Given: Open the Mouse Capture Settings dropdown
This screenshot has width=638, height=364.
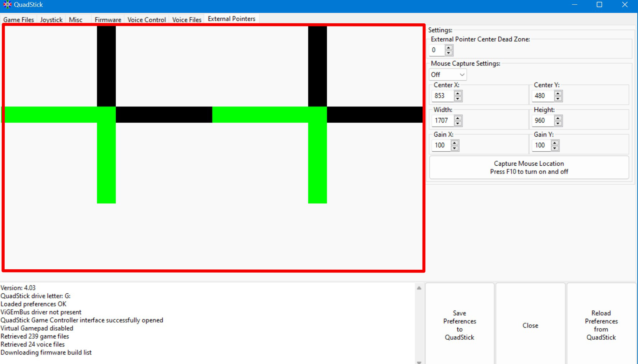Looking at the screenshot, I should (448, 75).
